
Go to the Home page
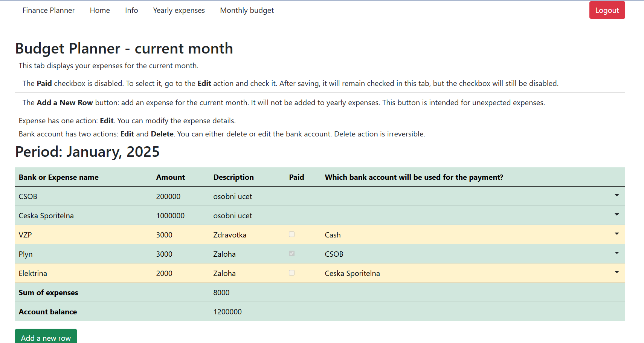[100, 11]
